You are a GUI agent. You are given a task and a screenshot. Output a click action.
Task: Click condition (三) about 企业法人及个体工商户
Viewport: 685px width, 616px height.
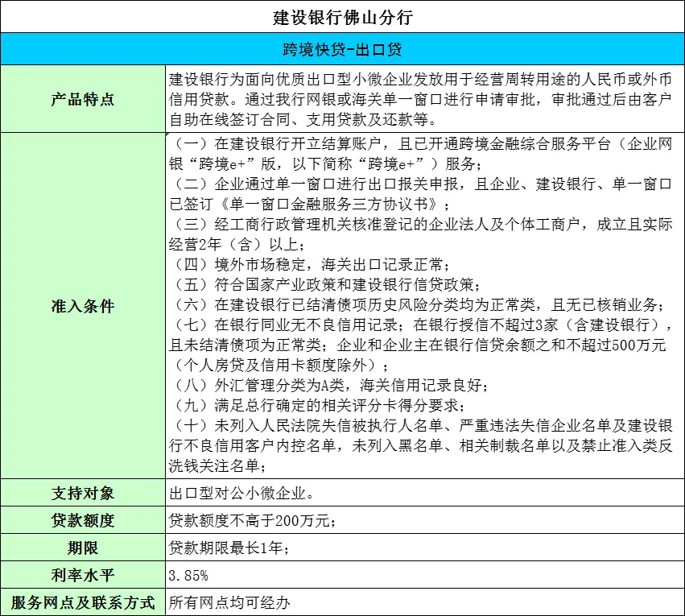point(420,234)
